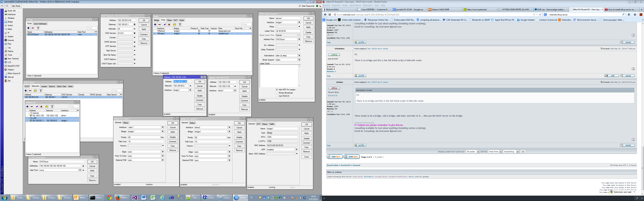Launch New Terminal from the sidebar
The width and height of the screenshot is (644, 201).
pos(13,59)
